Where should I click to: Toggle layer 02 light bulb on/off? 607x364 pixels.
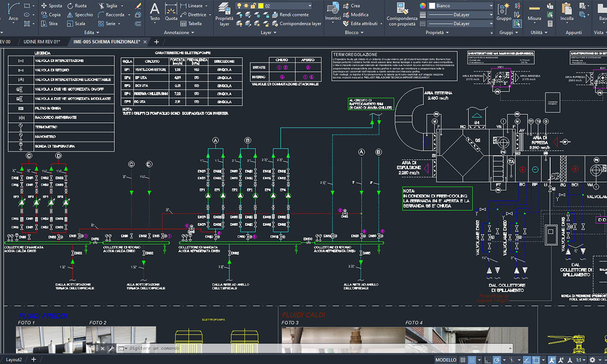coord(239,6)
